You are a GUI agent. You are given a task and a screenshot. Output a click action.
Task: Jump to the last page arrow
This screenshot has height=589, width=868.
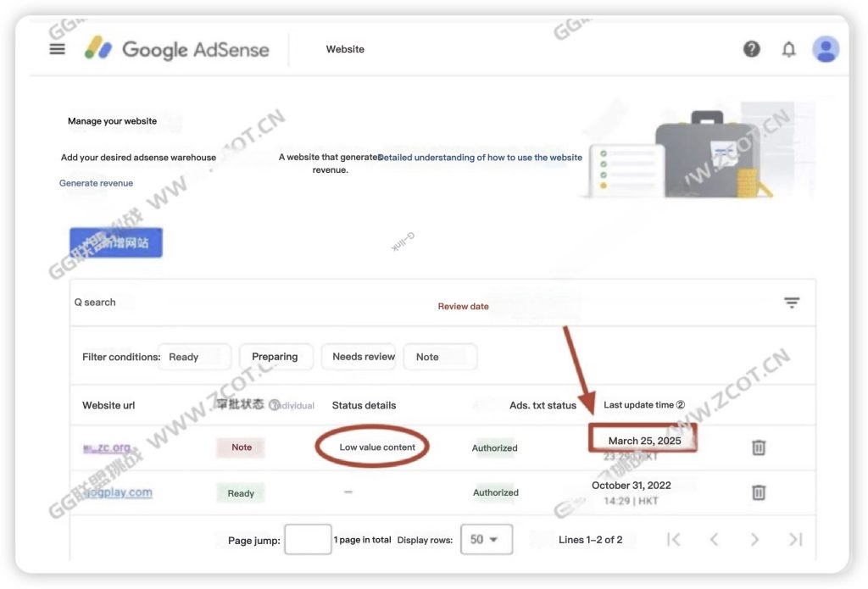point(795,540)
